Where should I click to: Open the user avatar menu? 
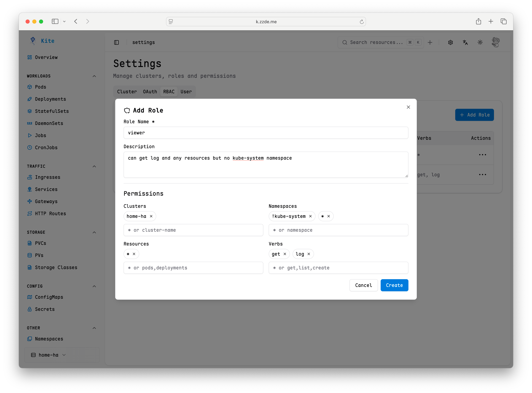click(496, 42)
